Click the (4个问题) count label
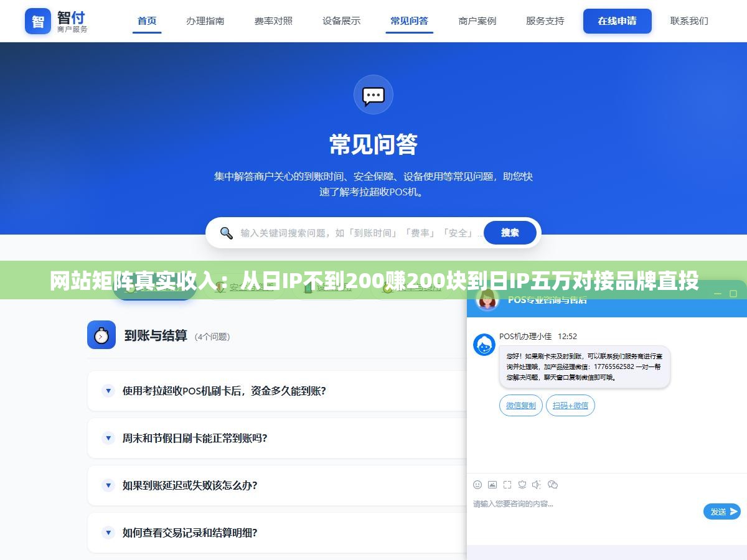 pyautogui.click(x=212, y=337)
